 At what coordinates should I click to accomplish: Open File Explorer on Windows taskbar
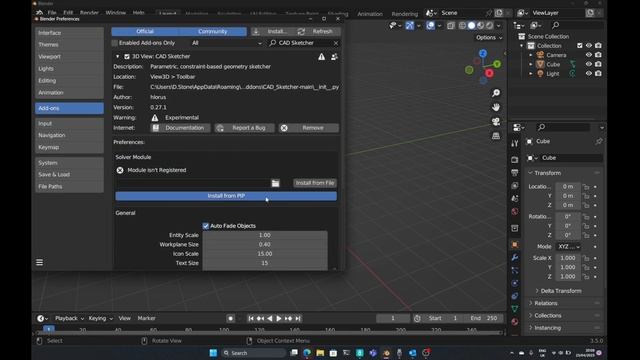click(320, 353)
